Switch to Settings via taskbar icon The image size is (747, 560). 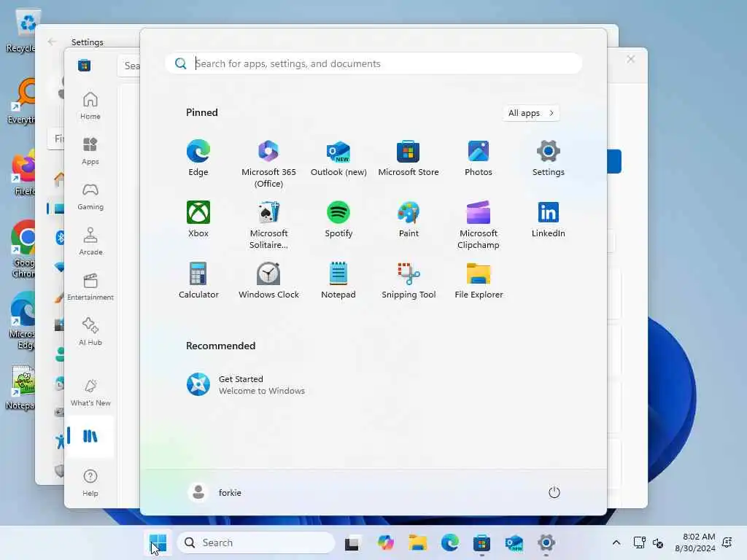pyautogui.click(x=546, y=542)
